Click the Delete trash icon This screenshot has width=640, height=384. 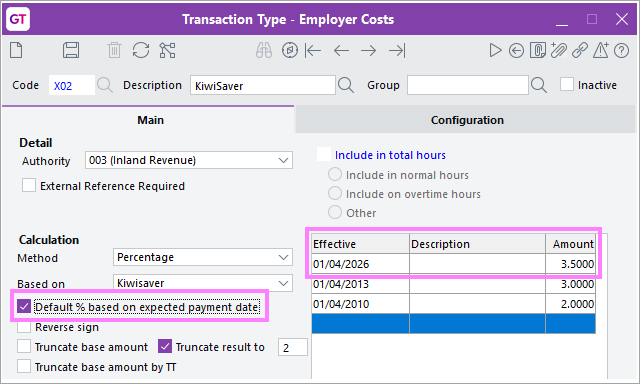point(114,51)
